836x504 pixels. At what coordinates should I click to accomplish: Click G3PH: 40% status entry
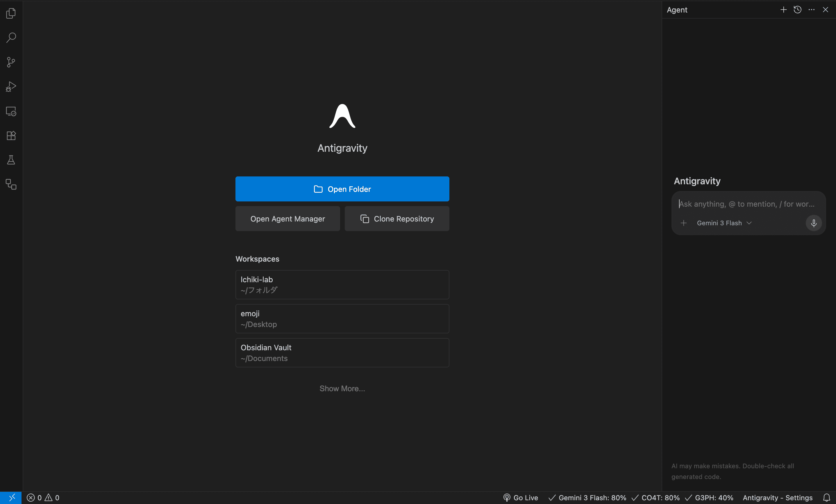click(x=709, y=498)
